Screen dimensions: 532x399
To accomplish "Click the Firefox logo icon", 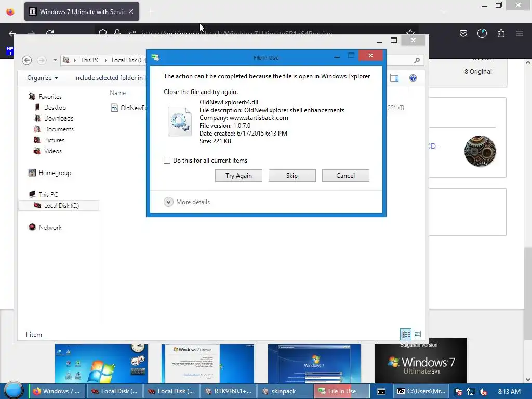I will [x=10, y=11].
